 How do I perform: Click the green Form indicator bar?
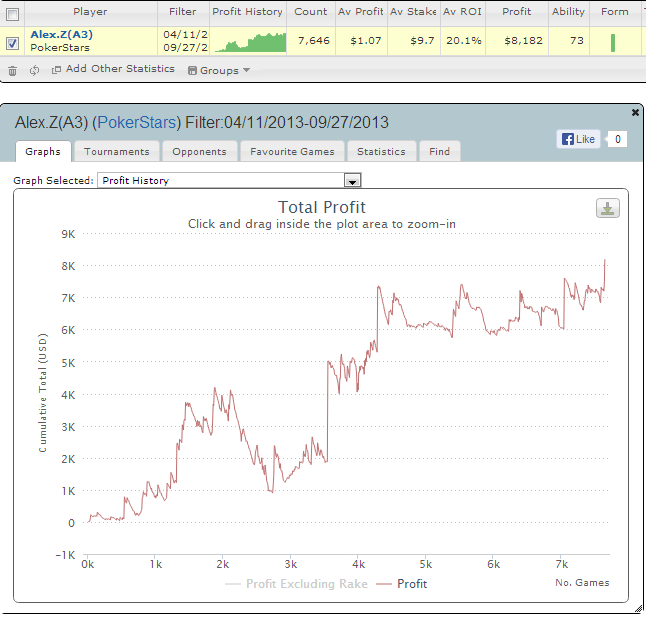pyautogui.click(x=613, y=43)
